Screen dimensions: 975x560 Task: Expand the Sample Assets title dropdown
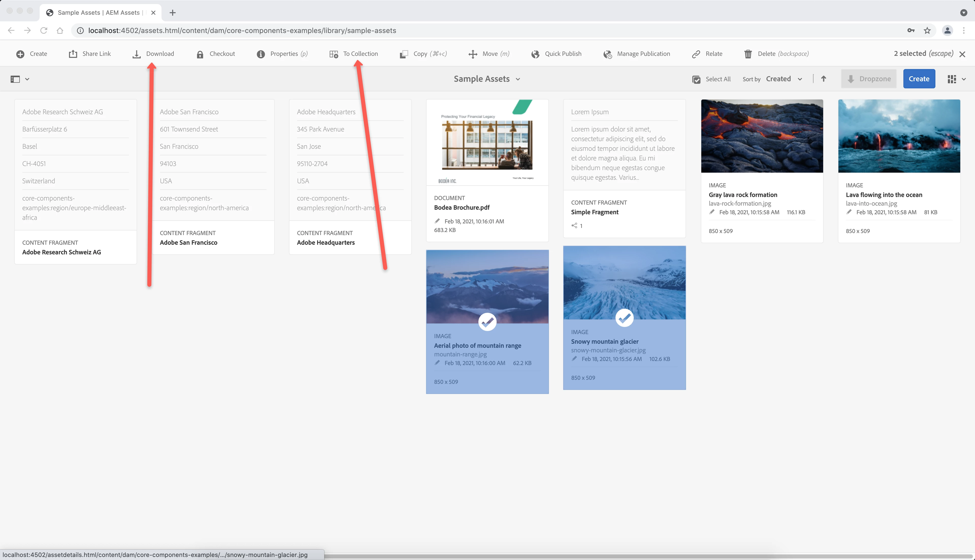click(x=518, y=79)
